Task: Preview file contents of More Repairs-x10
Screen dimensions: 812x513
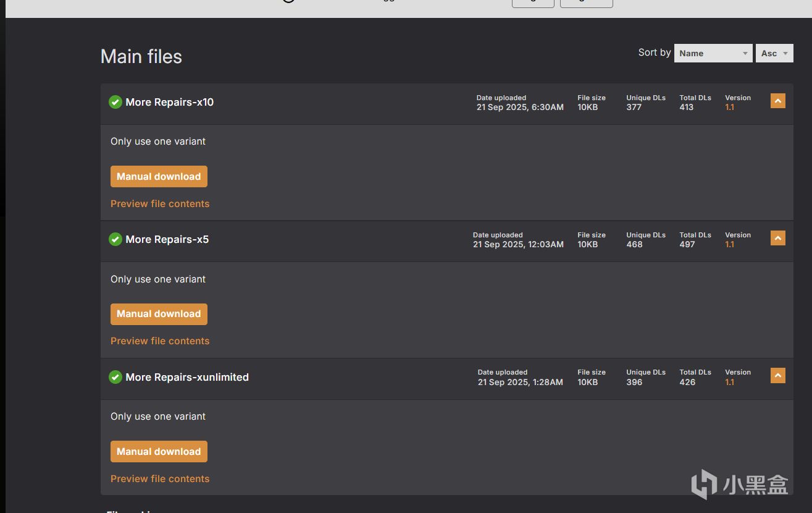Action: (160, 204)
